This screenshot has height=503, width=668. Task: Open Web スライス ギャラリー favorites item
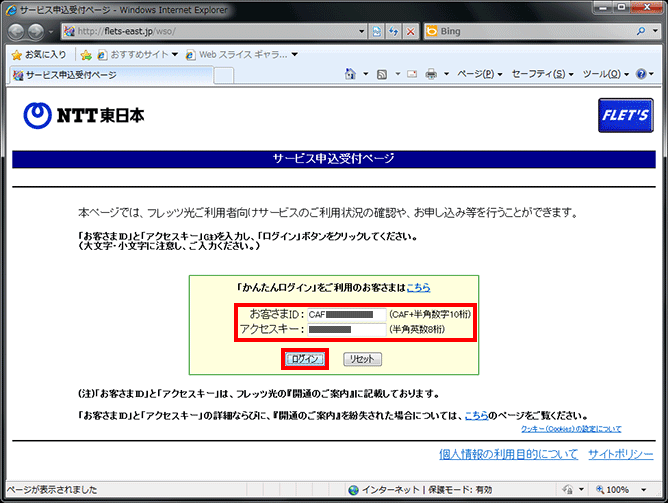(x=241, y=55)
